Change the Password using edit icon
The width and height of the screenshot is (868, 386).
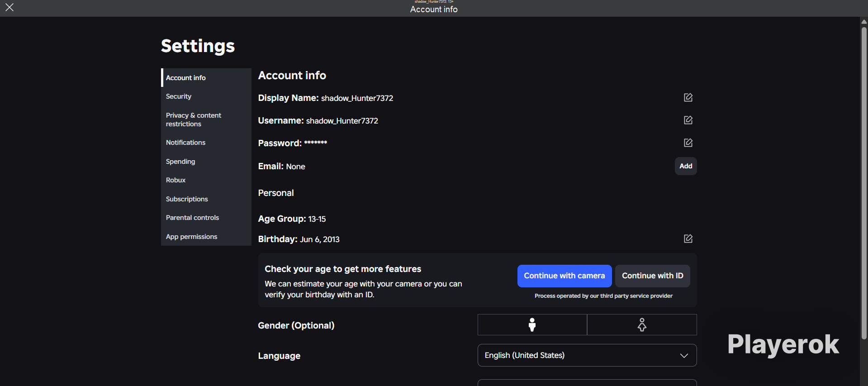tap(688, 143)
